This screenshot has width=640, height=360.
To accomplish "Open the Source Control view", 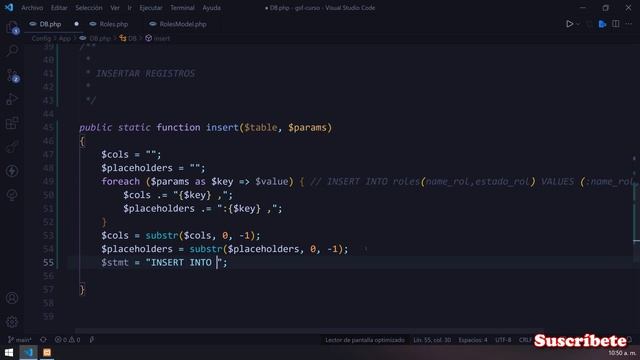I will point(12,76).
